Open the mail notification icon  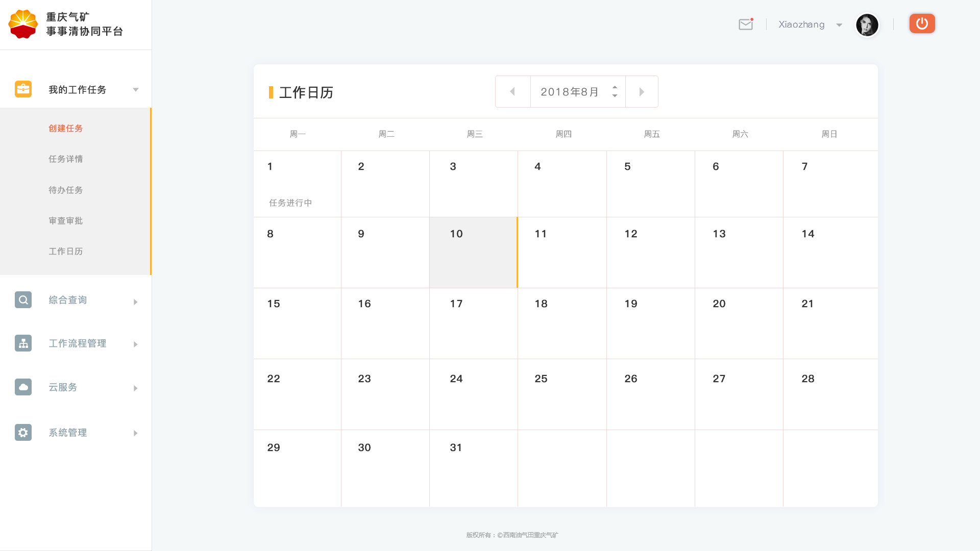pos(745,24)
